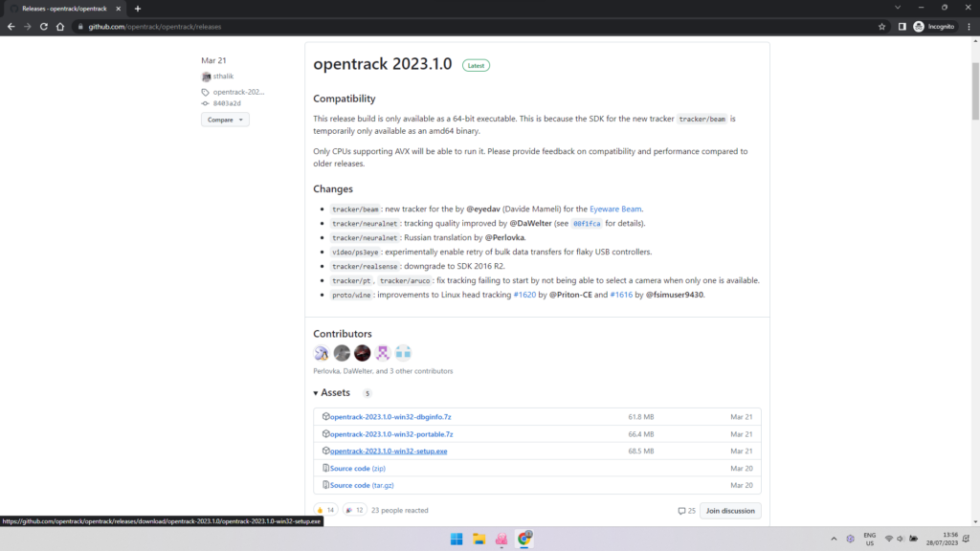The image size is (980, 551).
Task: Open File Explorer from taskbar
Action: pos(479,540)
